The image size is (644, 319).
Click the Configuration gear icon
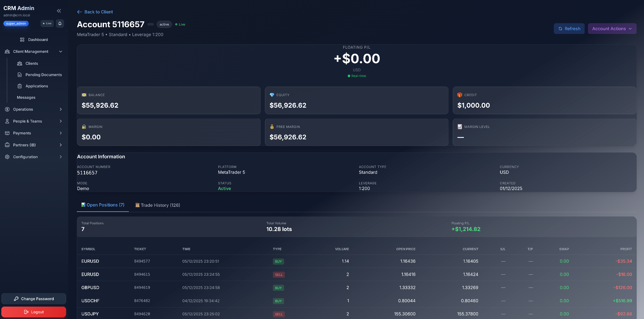(x=7, y=157)
